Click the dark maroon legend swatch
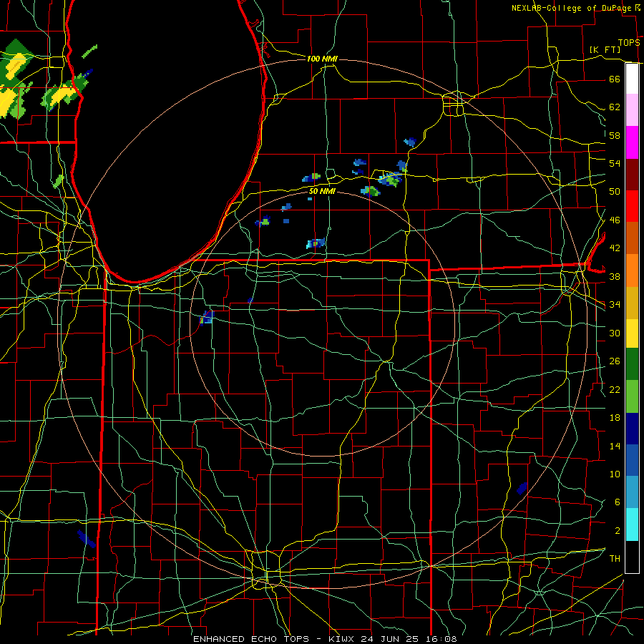 (x=632, y=174)
